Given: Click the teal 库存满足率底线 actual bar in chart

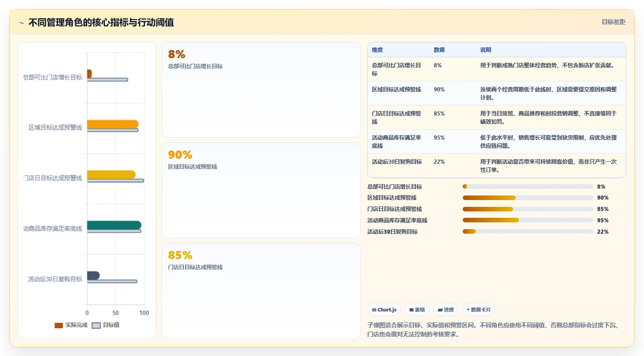Looking at the screenshot, I should (114, 225).
